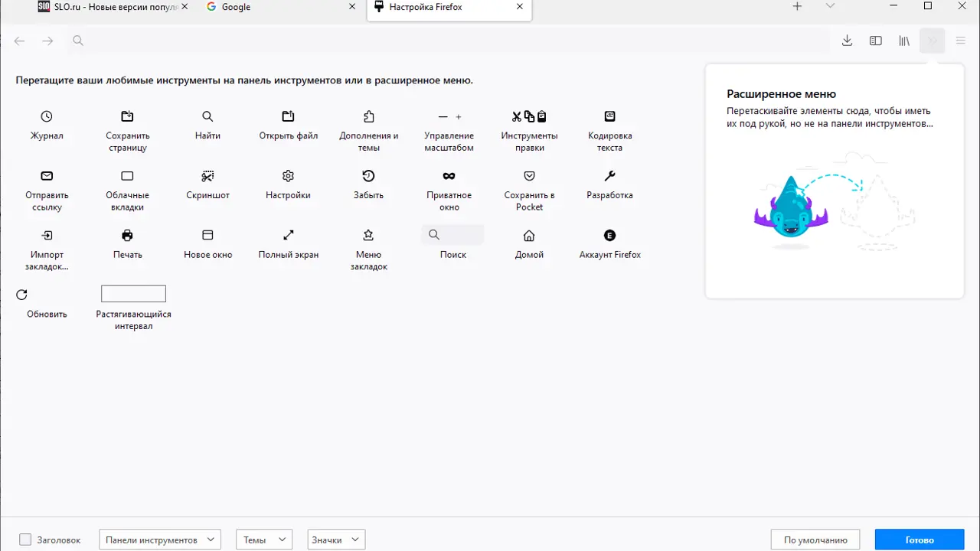Select the Печать printer icon
Screen dimensions: 980x551
pos(127,236)
